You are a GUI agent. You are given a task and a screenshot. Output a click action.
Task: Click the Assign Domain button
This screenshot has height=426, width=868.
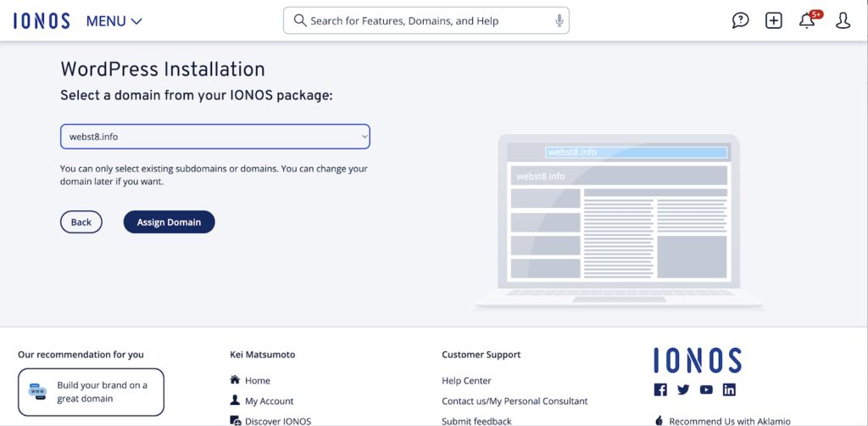point(169,222)
